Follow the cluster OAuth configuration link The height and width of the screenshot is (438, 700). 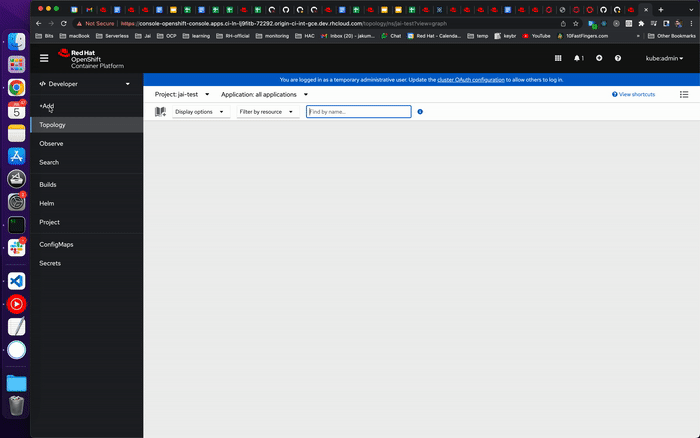(471, 80)
